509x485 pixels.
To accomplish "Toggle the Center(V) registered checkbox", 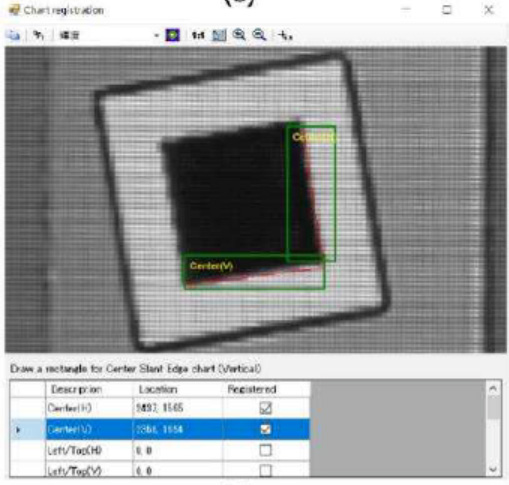I will pos(265,429).
